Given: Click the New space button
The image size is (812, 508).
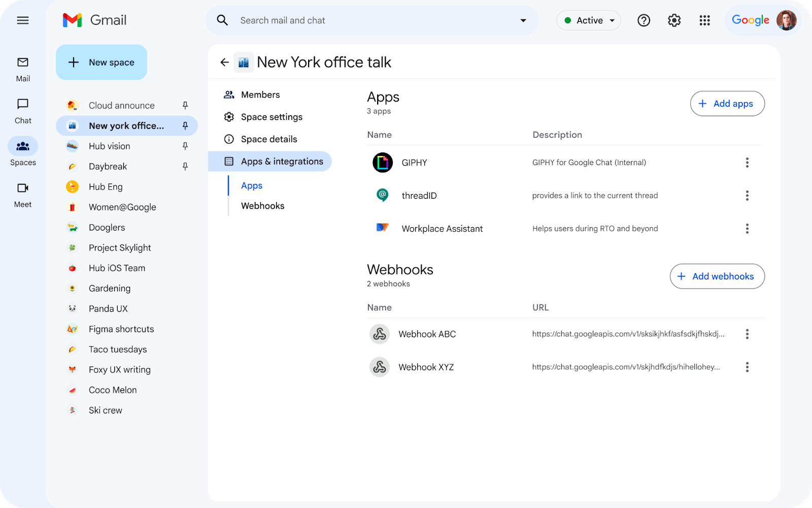Looking at the screenshot, I should [101, 62].
